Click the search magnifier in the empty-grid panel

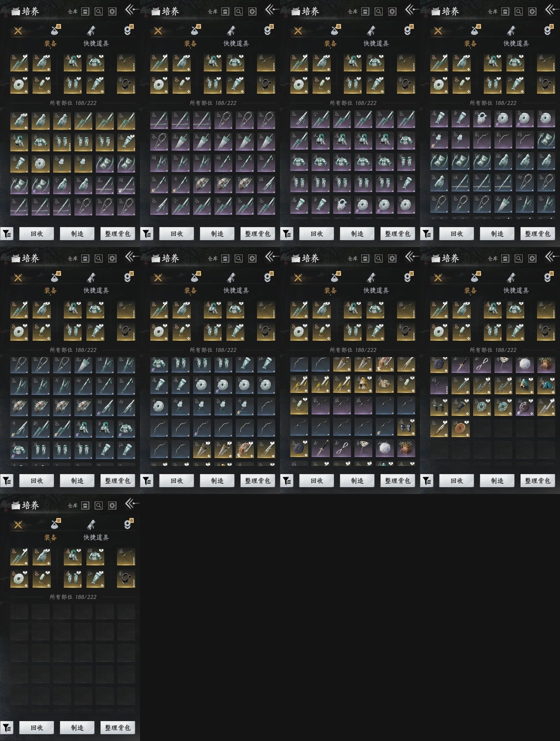[99, 505]
